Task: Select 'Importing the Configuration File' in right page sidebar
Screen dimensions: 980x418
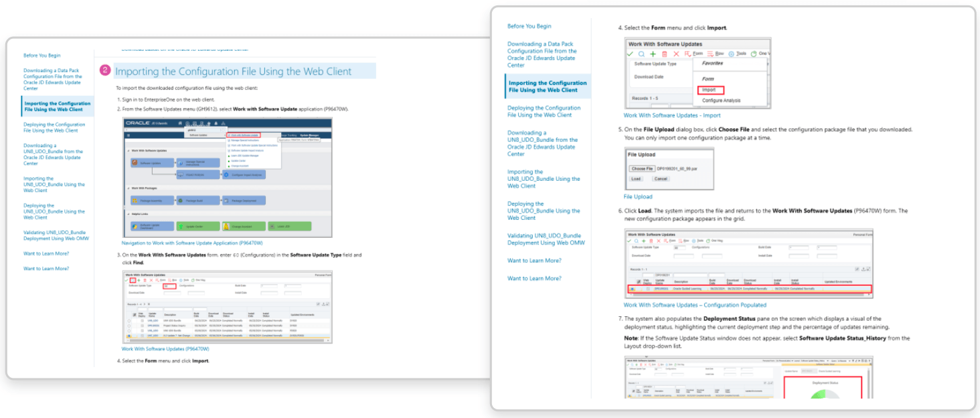Action: [x=548, y=86]
